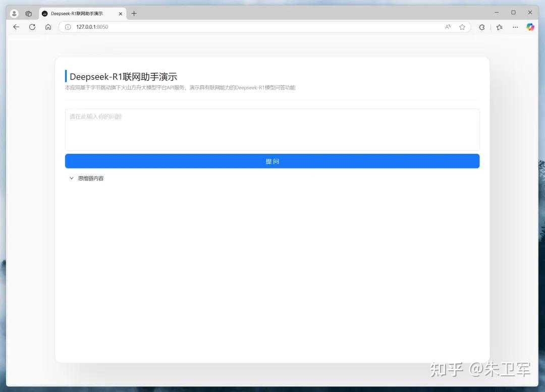View site information for 127.0.0.1
The height and width of the screenshot is (392, 545).
pos(67,27)
